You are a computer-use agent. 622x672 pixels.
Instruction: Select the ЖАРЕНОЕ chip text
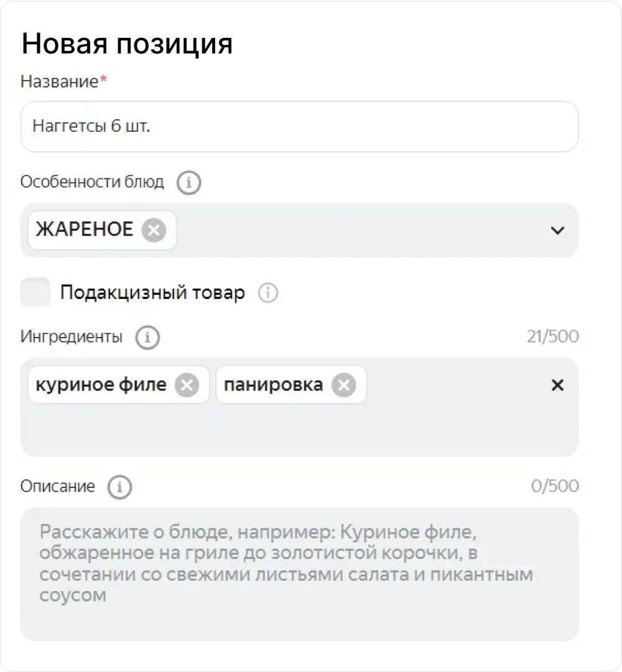pos(84,230)
